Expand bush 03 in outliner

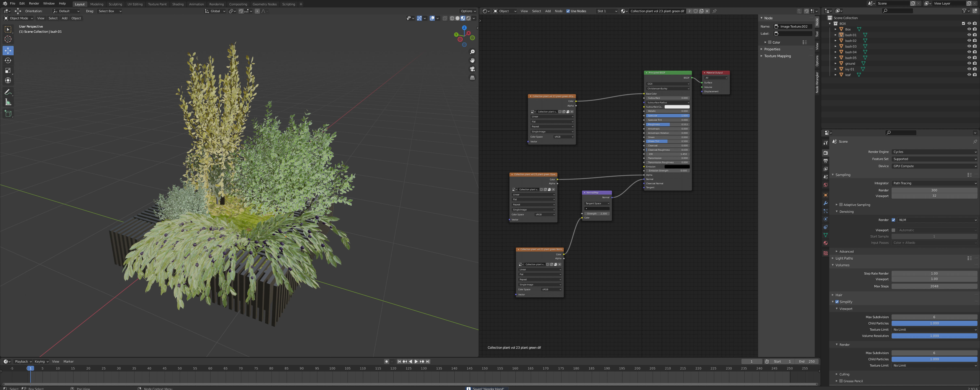click(x=835, y=47)
